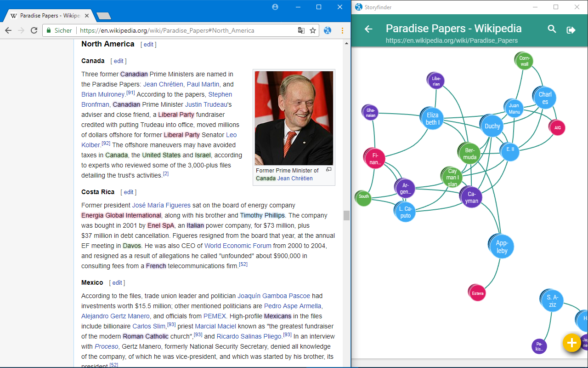
Task: Open the Pedro Aspe Armella link
Action: (293, 306)
